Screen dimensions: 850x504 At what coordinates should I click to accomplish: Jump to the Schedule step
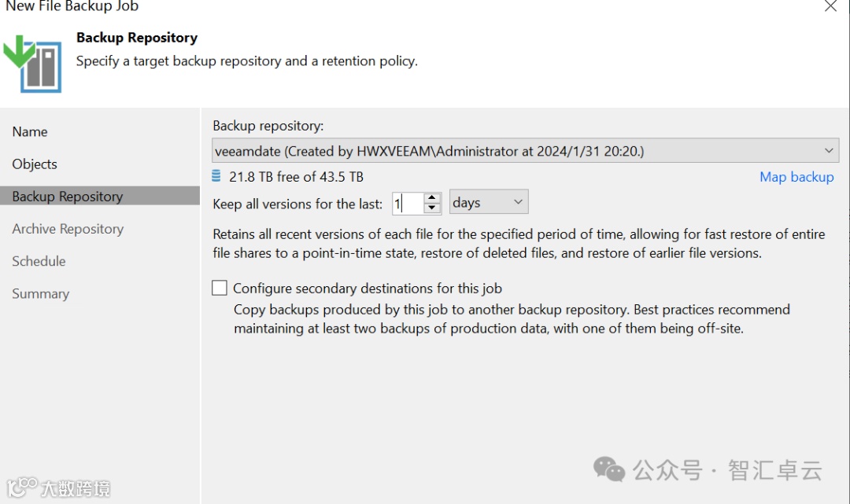click(39, 261)
